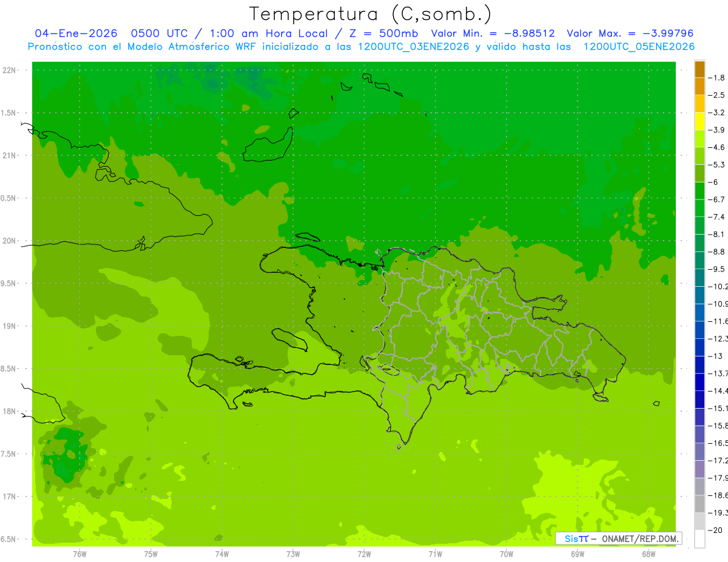Click the 71W longitude label
Viewport: 728px width, 562px height.
click(x=435, y=554)
